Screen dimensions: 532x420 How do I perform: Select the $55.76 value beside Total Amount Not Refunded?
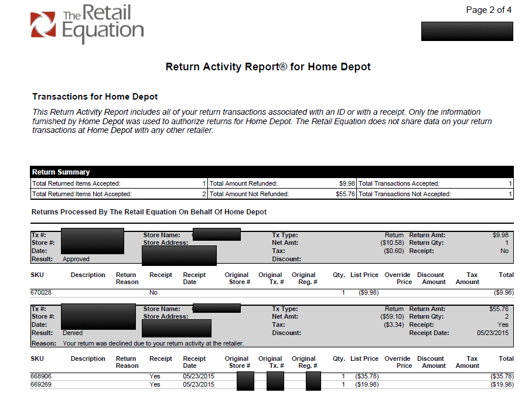(346, 194)
